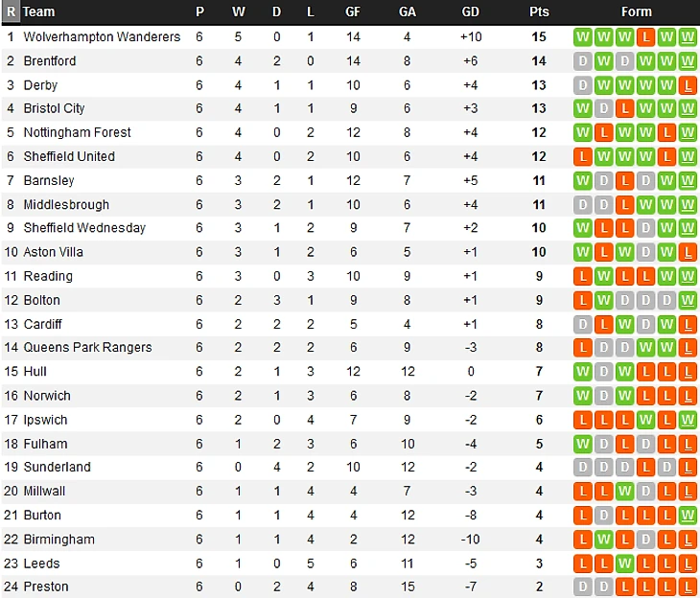Click the GF column header
Viewport: 700px width, 598px height.
353,11
